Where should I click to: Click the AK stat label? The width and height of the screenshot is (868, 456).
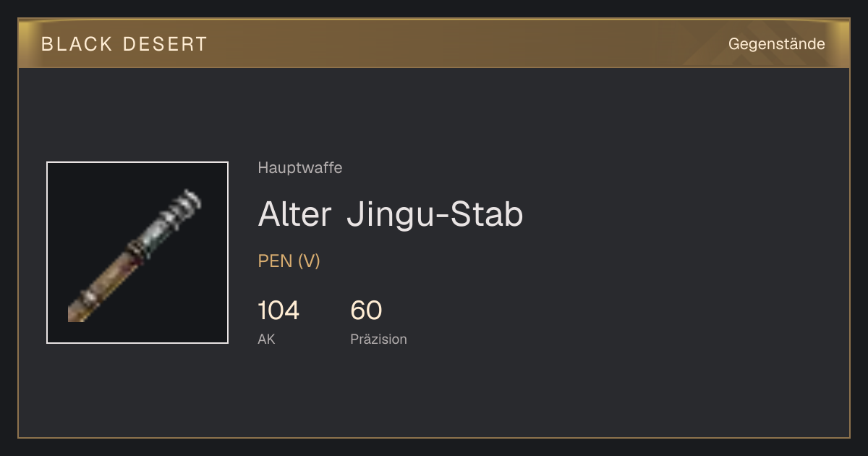[x=266, y=339]
